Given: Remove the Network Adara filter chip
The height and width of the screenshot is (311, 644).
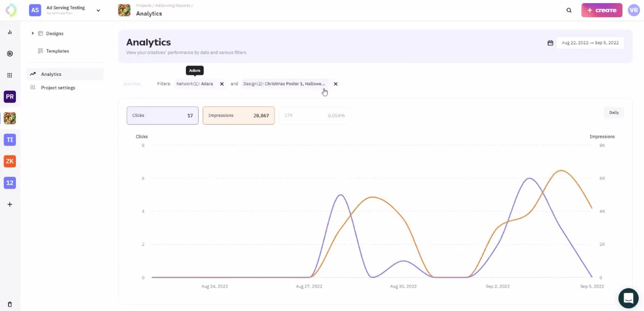Looking at the screenshot, I should [222, 84].
